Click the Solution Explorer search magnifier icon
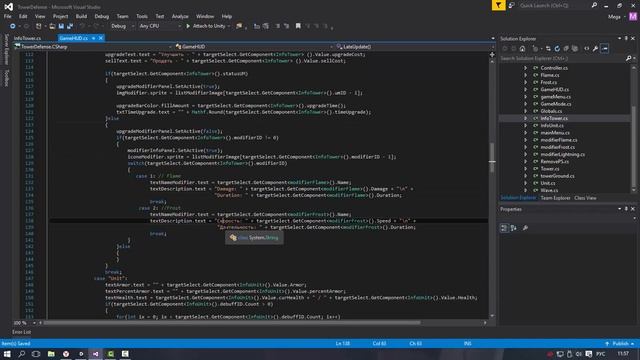The width and height of the screenshot is (640, 360). [628, 59]
